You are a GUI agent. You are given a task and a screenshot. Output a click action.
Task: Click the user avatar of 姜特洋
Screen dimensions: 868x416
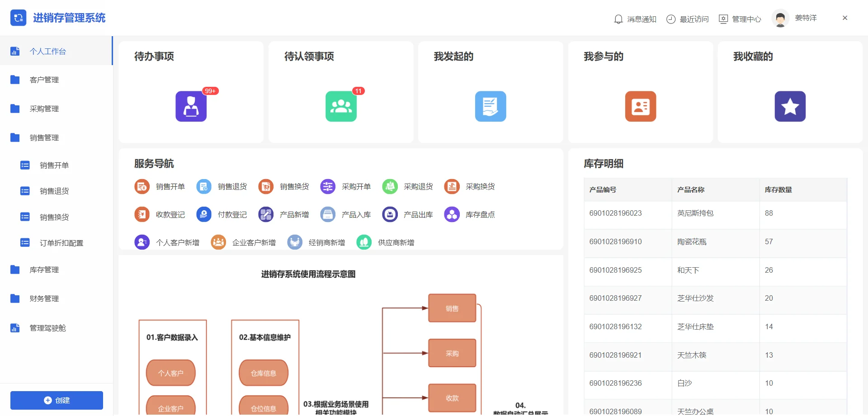780,19
